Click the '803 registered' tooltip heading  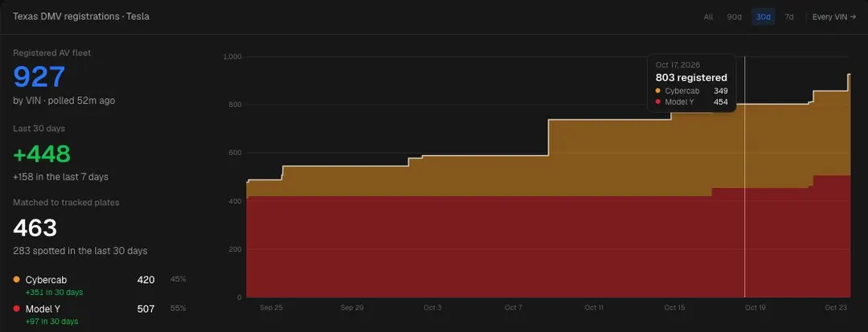tap(691, 77)
